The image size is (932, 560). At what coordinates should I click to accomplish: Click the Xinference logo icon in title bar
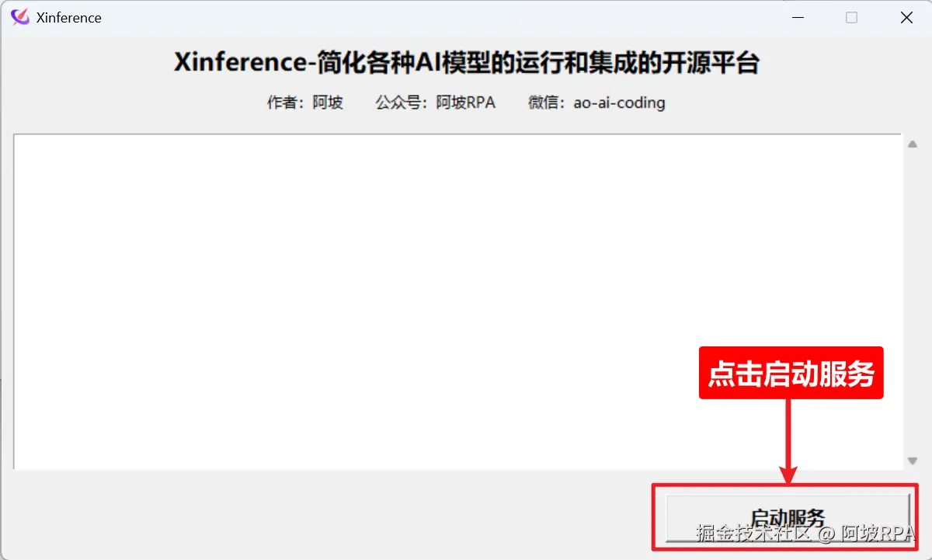tap(20, 17)
